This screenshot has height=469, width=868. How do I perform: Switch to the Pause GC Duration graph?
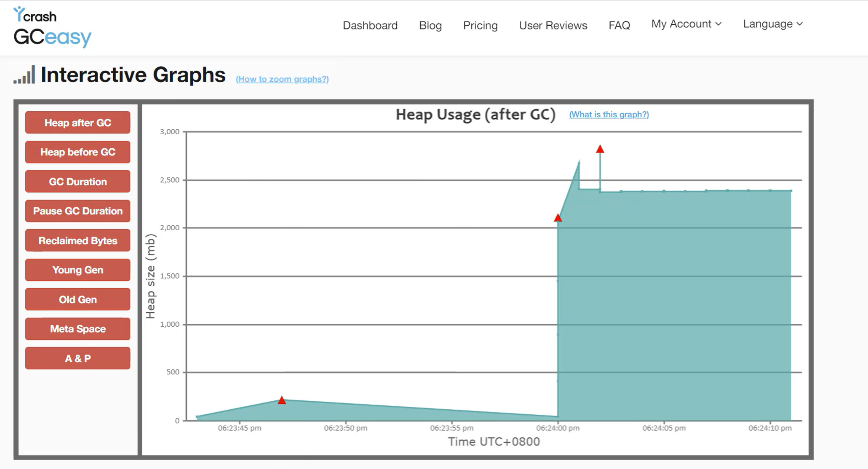coord(78,211)
